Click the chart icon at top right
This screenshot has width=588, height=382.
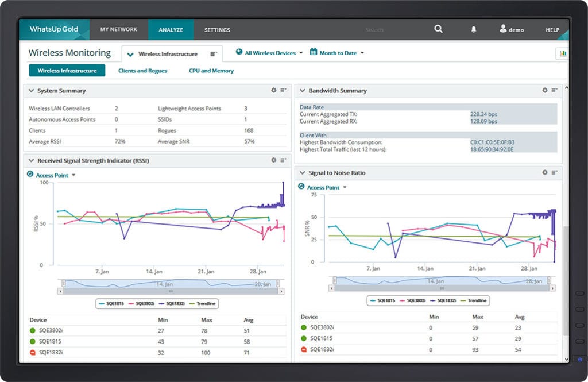(563, 53)
